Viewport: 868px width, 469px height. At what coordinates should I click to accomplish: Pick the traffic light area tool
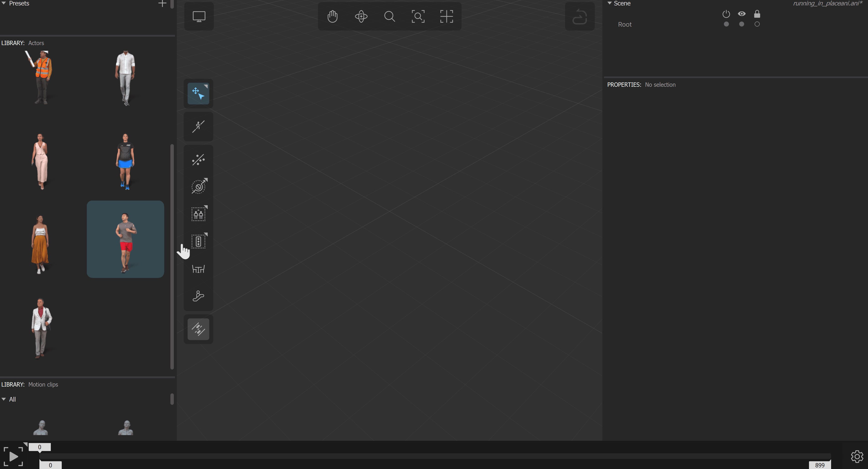click(198, 241)
